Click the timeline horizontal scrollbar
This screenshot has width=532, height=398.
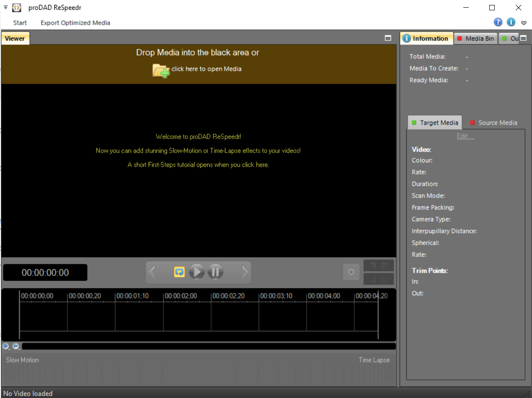pos(209,346)
